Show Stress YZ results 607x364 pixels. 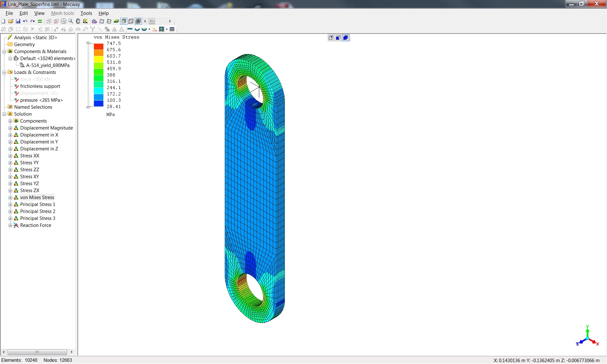[29, 184]
